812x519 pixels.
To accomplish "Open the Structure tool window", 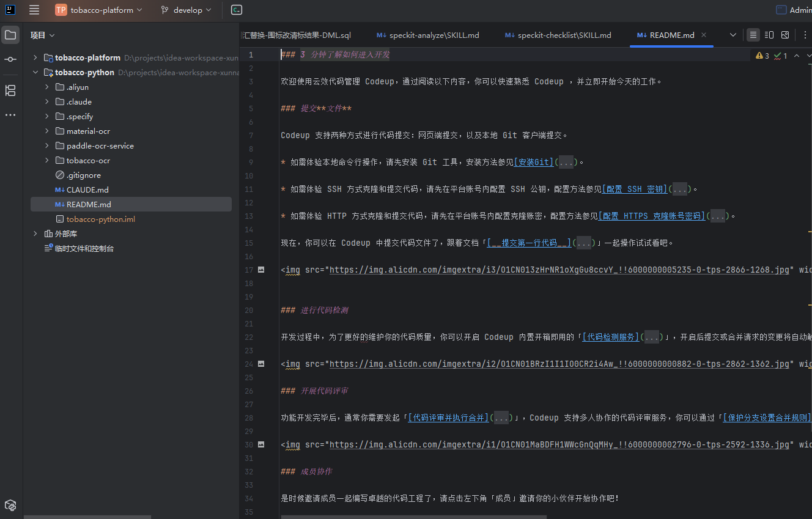I will coord(10,90).
